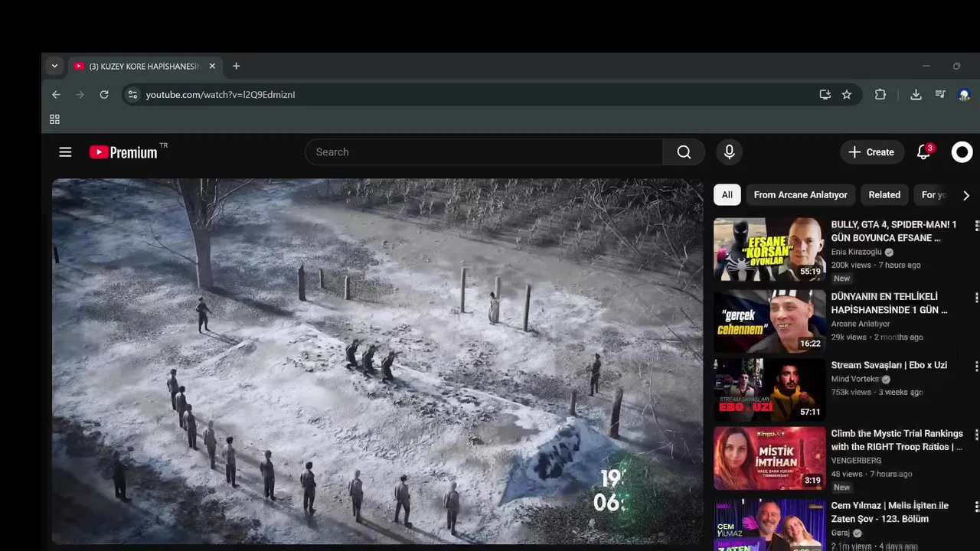980x551 pixels.
Task: Open title DÜNYANIN EN TEHLİKELİ HAPİSHANESİNDE 1 GÜN
Action: click(889, 303)
